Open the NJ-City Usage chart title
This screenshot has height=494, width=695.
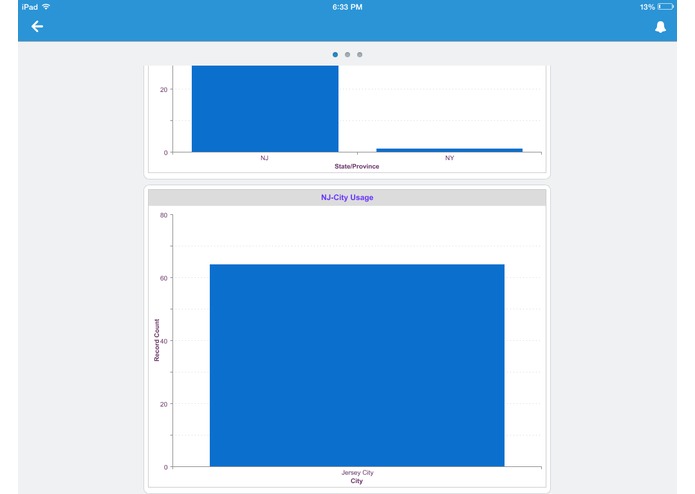pyautogui.click(x=347, y=198)
